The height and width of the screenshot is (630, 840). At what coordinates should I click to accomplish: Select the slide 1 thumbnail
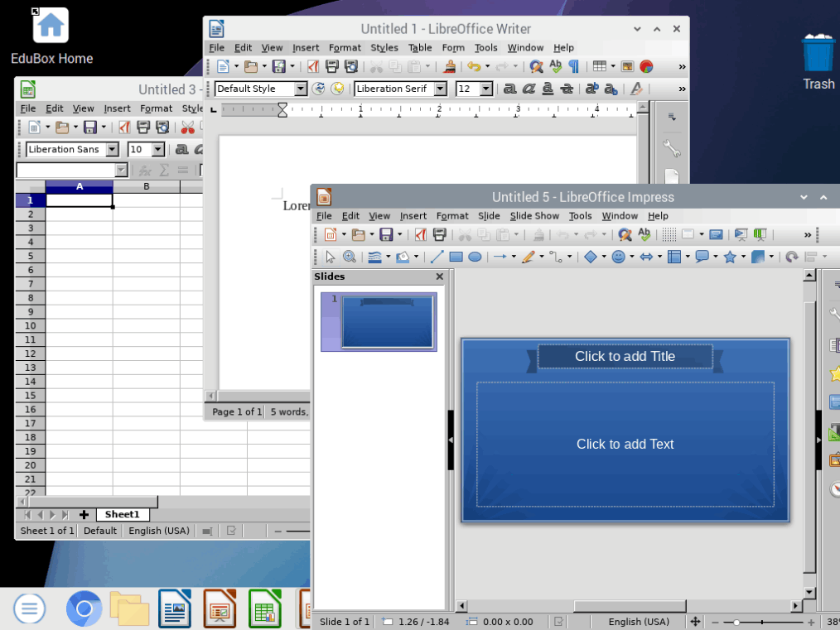[388, 321]
